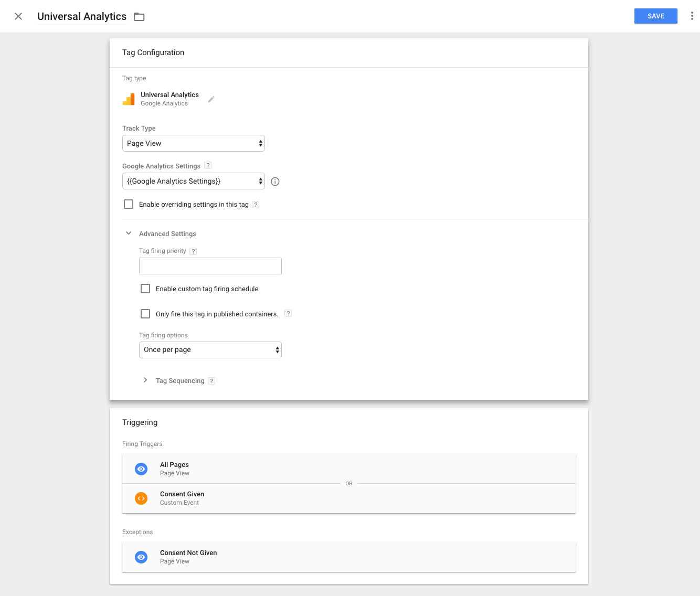The height and width of the screenshot is (596, 700).
Task: Select the Consent Given trigger row
Action: [x=349, y=498]
